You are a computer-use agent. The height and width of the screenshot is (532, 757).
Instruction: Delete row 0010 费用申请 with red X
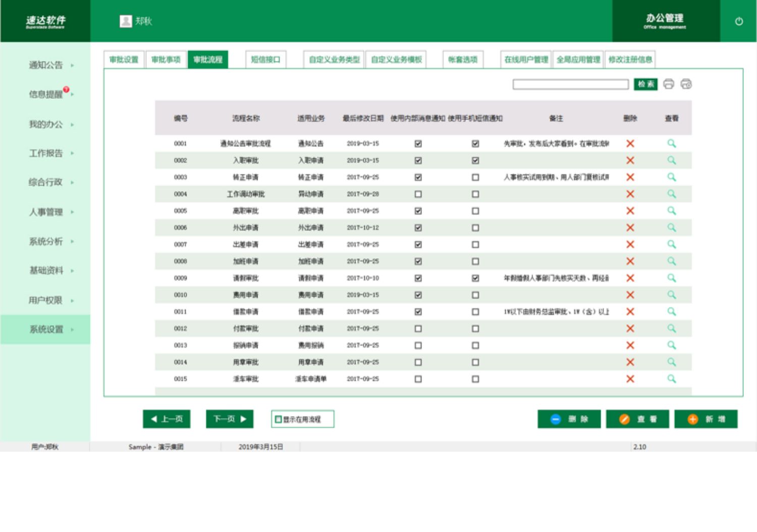(630, 295)
